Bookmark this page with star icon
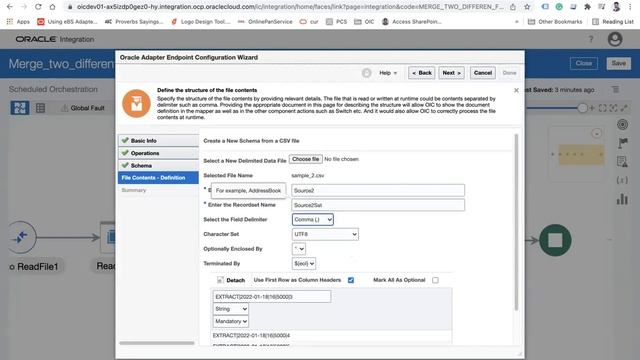Screen dimensions: 640x360 (527, 7)
